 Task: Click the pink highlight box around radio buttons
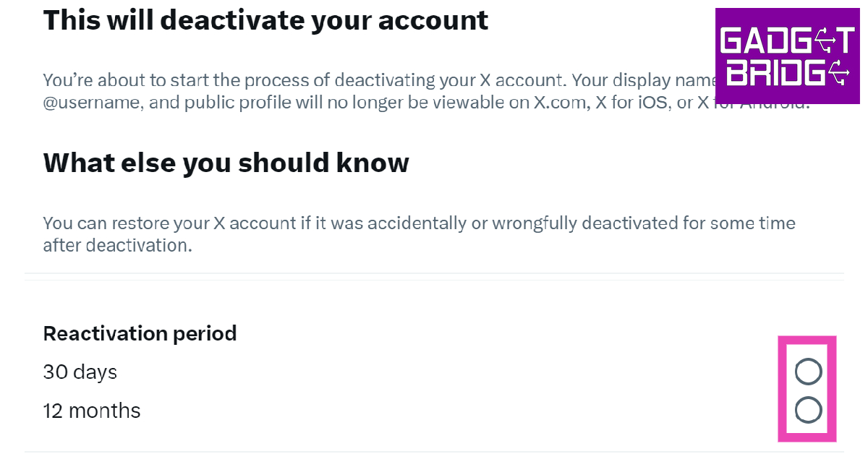(x=832, y=389)
